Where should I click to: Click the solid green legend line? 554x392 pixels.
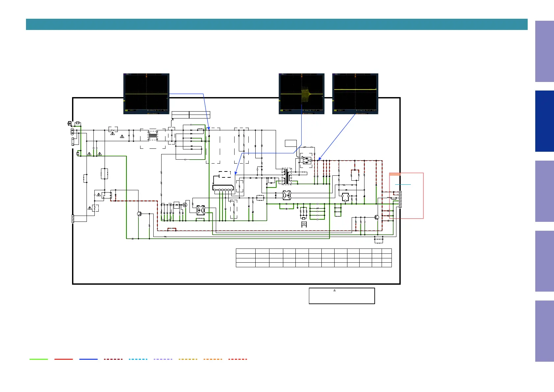pos(39,359)
